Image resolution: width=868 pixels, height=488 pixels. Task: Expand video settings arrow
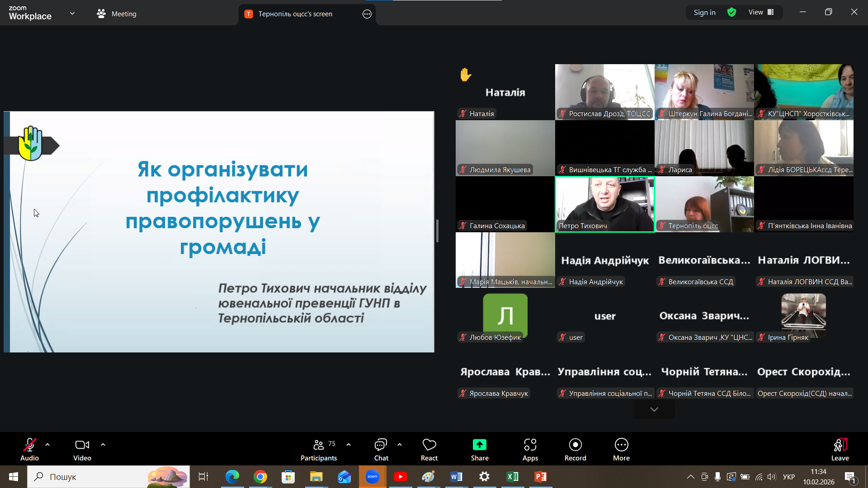tap(103, 445)
